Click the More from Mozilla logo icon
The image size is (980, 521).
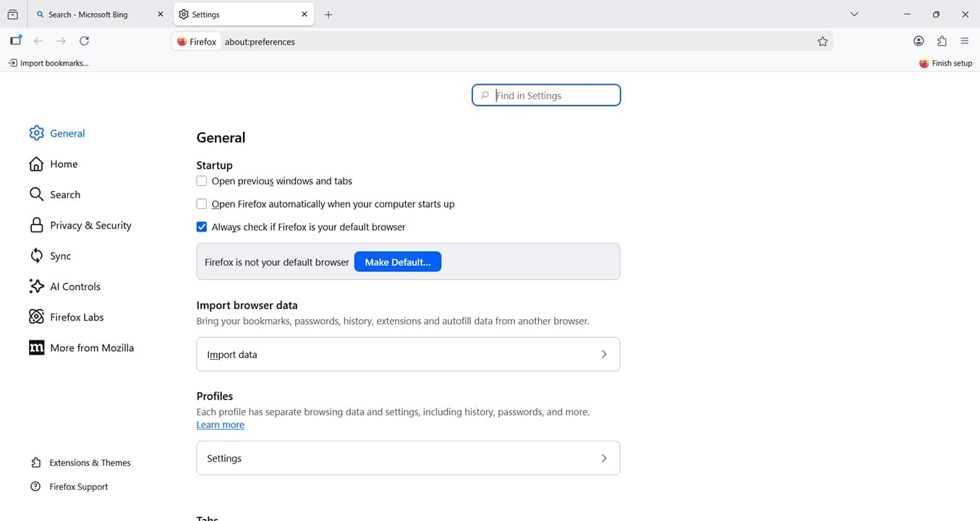click(x=36, y=347)
